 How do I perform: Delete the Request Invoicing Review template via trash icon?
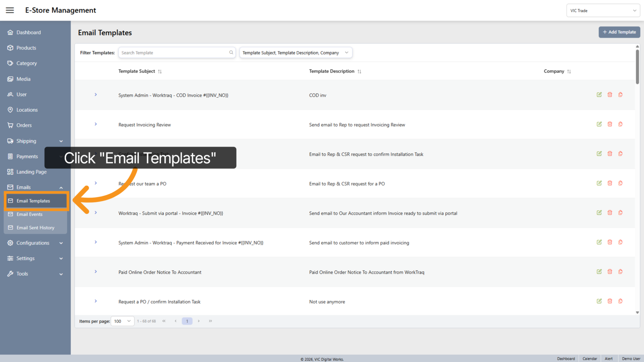click(x=610, y=124)
